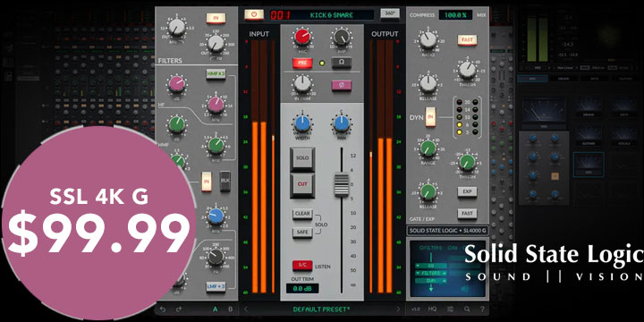Click the SOLO button
The image size is (644, 322).
tap(302, 159)
